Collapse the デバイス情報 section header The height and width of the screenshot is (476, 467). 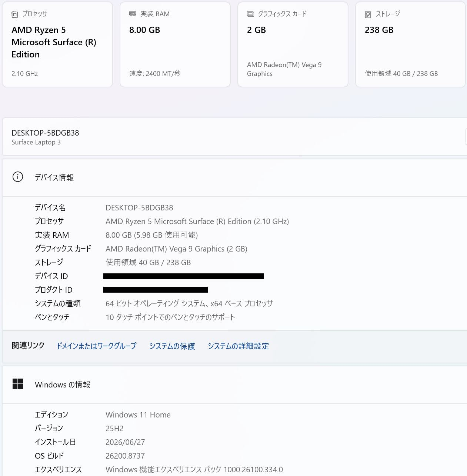pos(235,177)
